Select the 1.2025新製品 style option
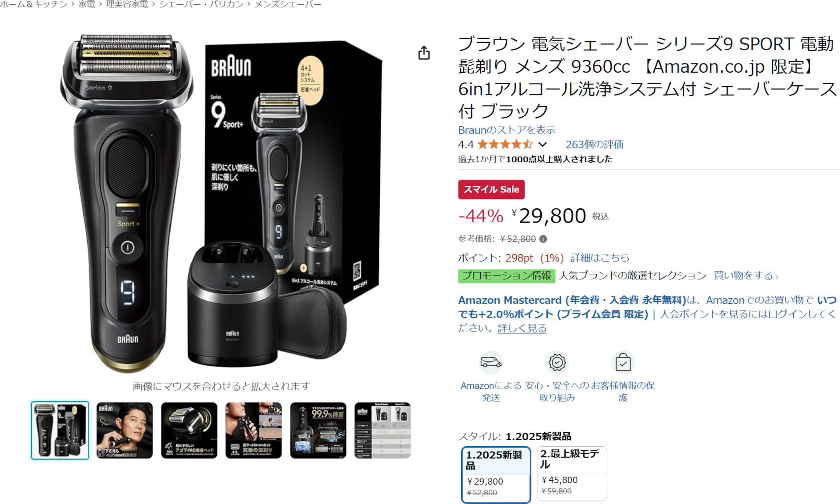 tap(496, 475)
